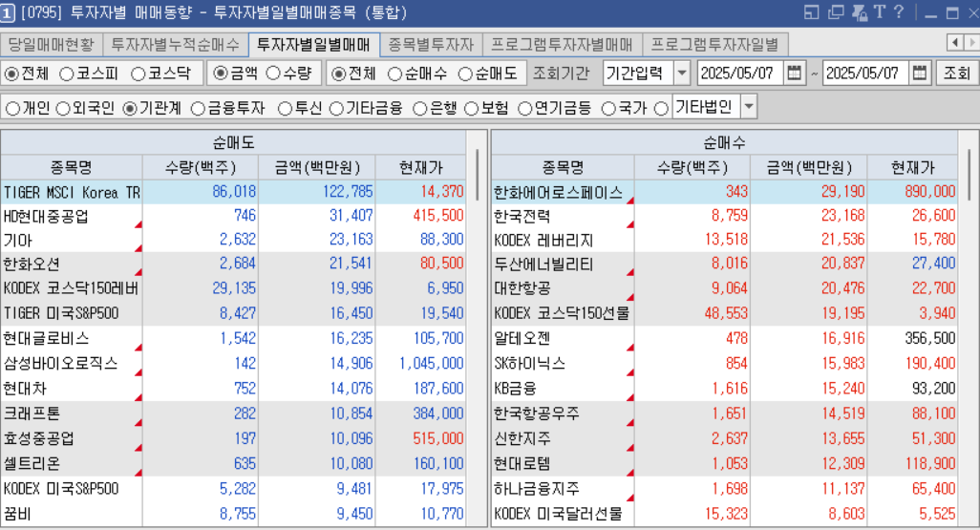Viewport: 980px width, 530px height.
Task: Click the 두산에너빌리티 stock name
Action: pyautogui.click(x=543, y=264)
